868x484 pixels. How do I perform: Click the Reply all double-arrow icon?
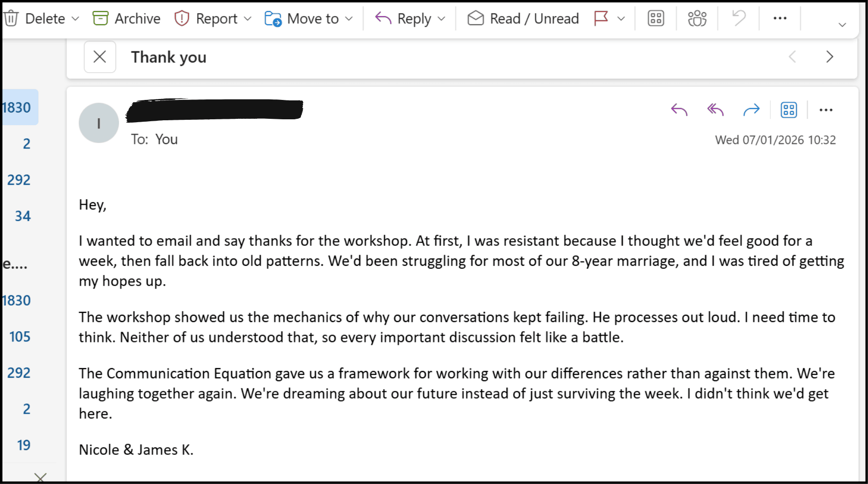[715, 110]
